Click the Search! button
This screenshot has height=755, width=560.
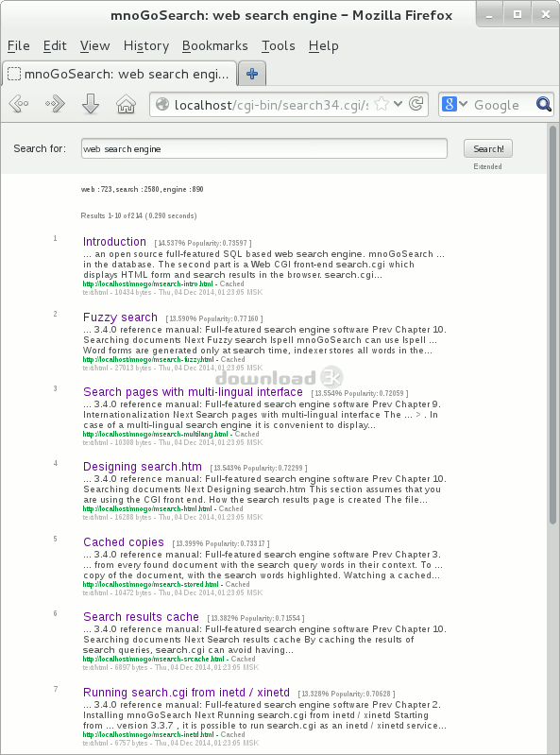pyautogui.click(x=488, y=148)
